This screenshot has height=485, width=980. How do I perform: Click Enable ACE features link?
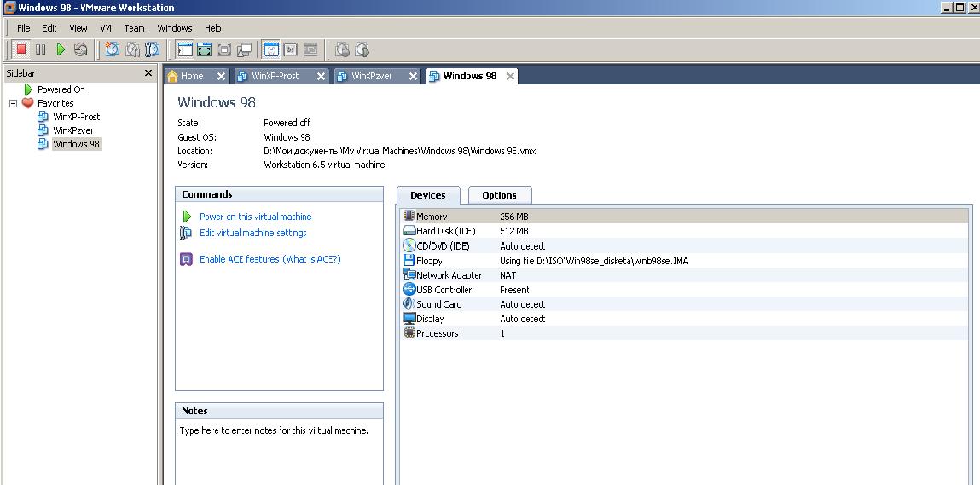coord(270,259)
